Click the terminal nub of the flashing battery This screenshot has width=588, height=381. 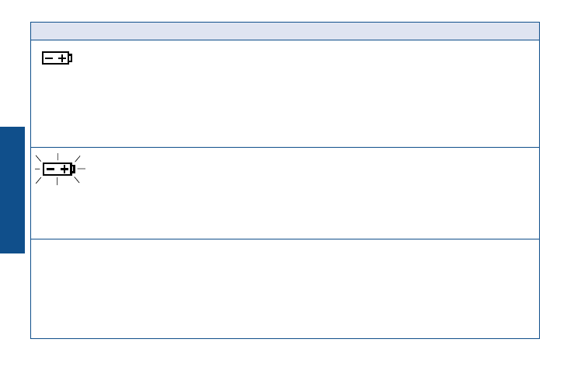[x=73, y=170]
